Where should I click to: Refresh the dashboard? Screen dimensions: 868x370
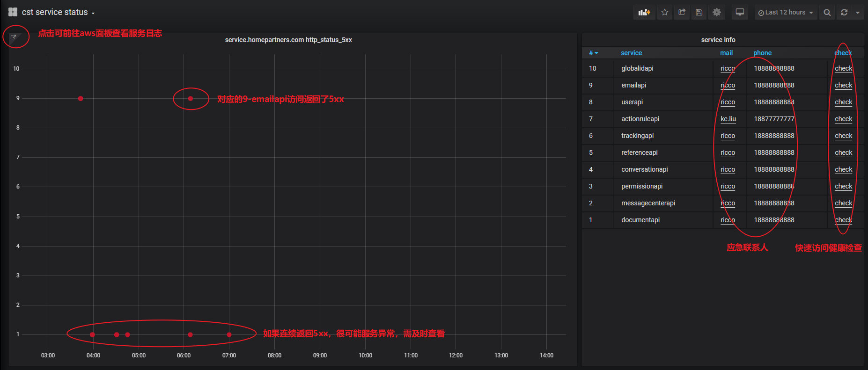844,13
